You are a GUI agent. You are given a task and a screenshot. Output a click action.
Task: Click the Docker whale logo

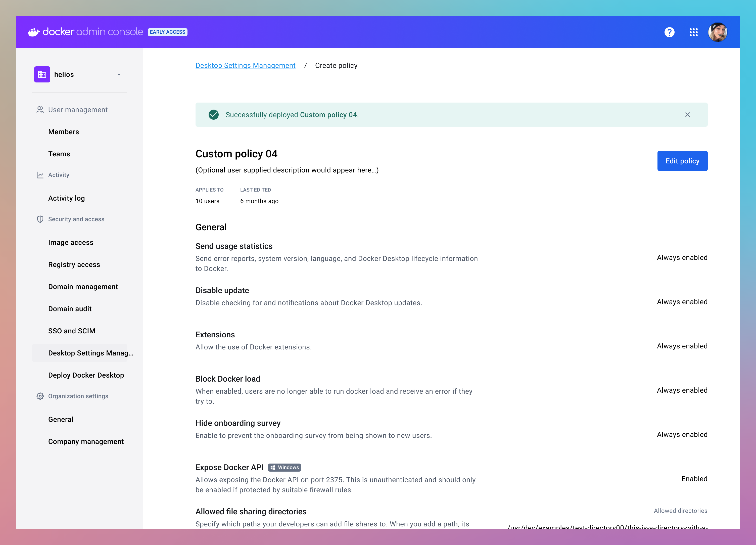click(x=34, y=32)
